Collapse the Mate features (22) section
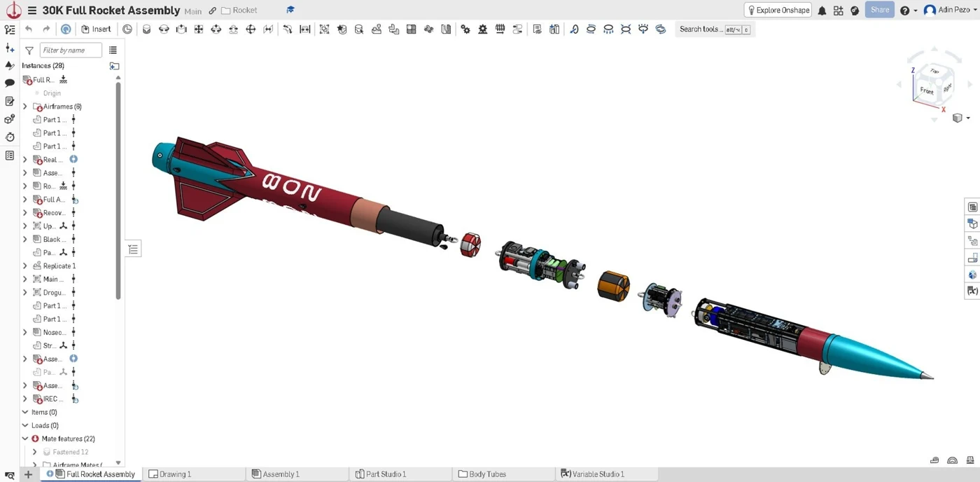 tap(25, 439)
